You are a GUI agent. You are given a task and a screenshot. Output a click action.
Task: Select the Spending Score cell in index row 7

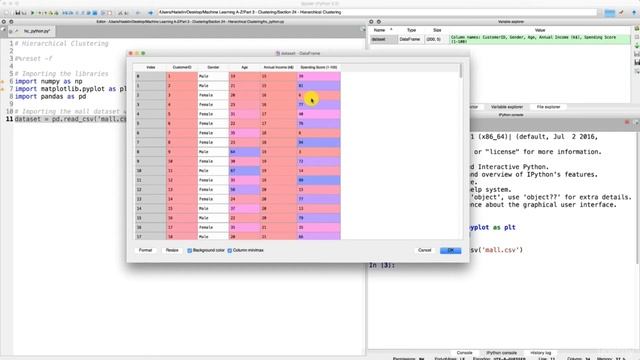pyautogui.click(x=318, y=142)
